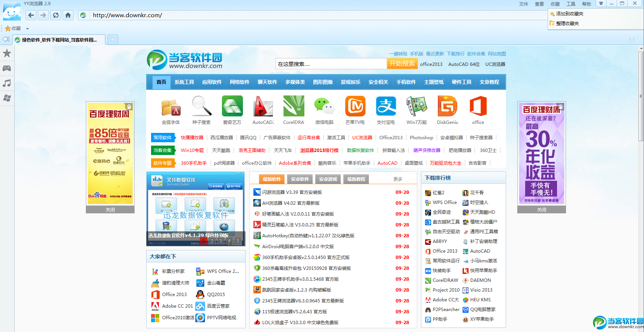
Task: Open the favorites star sidebar icon
Action: click(7, 53)
